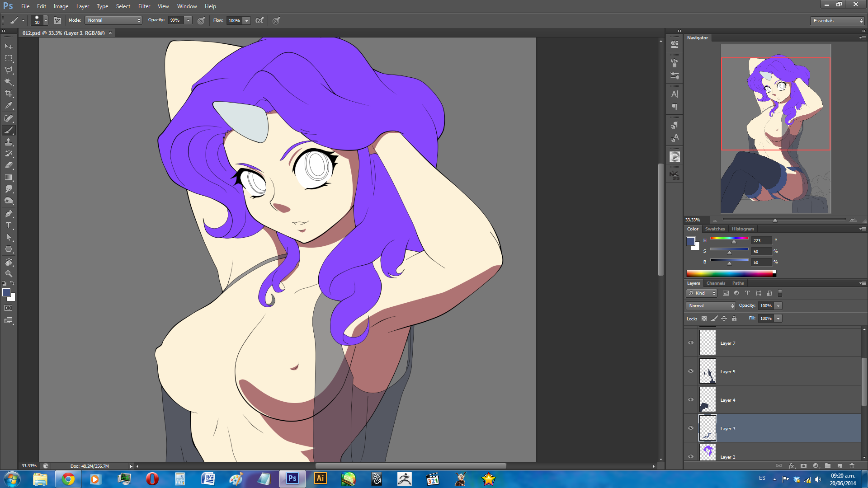Lock transparent pixels in Layers panel
The width and height of the screenshot is (868, 488).
click(x=704, y=319)
